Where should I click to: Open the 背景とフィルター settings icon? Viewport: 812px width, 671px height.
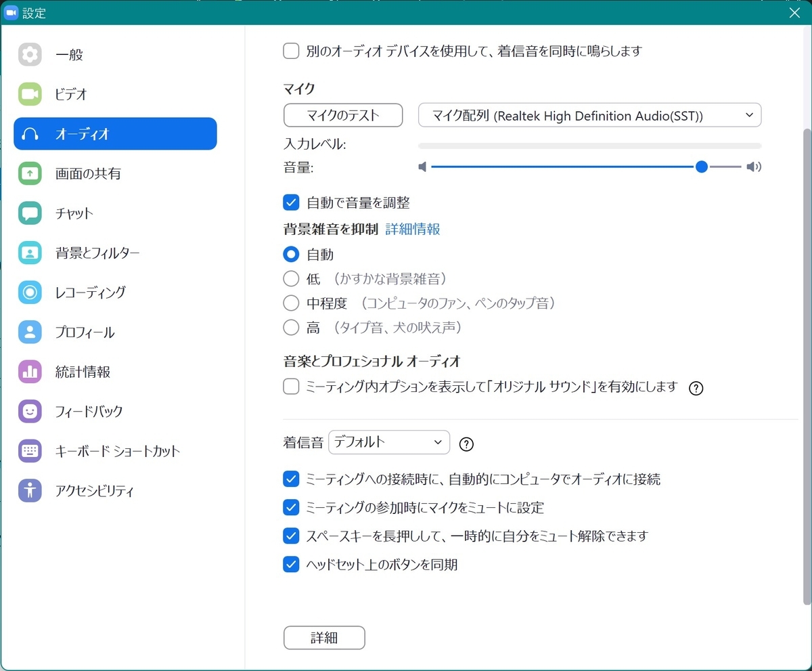click(x=31, y=253)
